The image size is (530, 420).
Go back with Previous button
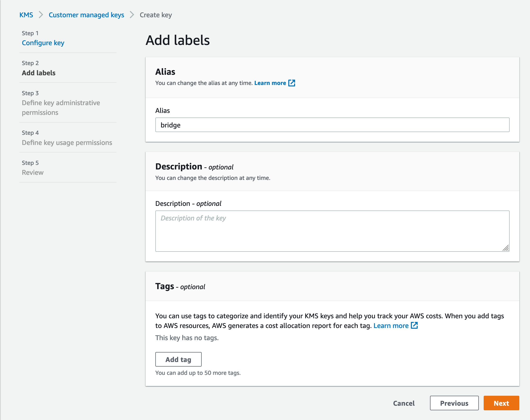click(454, 403)
